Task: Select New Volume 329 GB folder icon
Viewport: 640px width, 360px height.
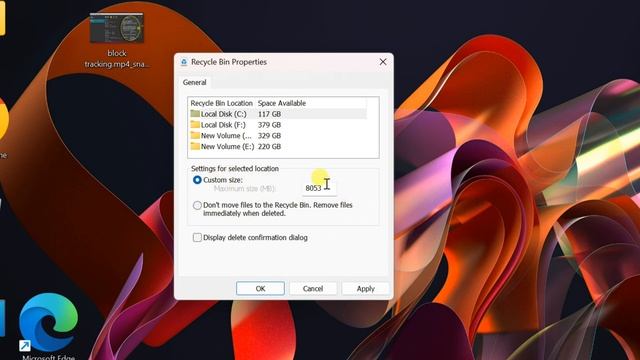Action: (x=195, y=135)
